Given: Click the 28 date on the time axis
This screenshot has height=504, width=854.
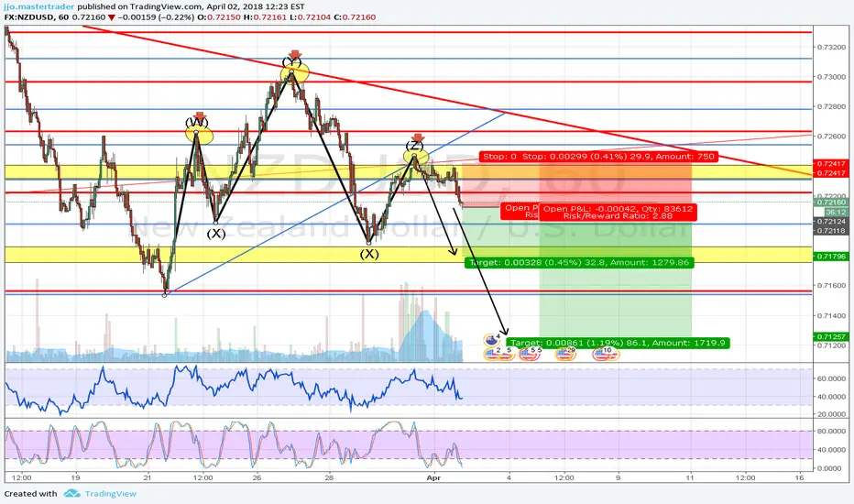Looking at the screenshot, I should click(x=329, y=477).
